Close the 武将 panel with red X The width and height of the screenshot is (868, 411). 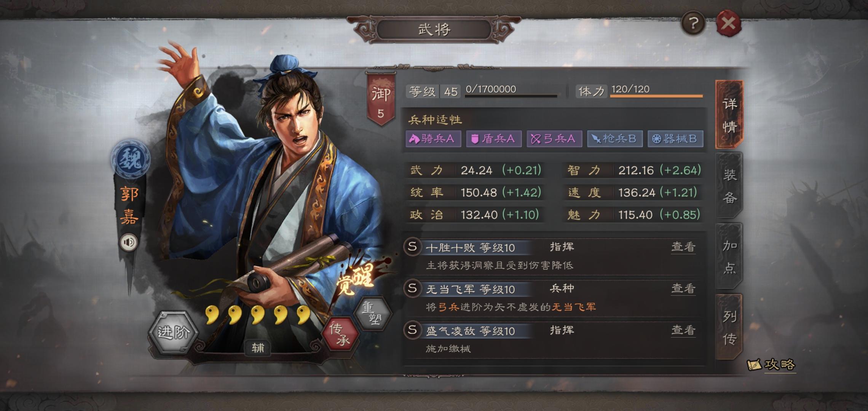(x=729, y=24)
